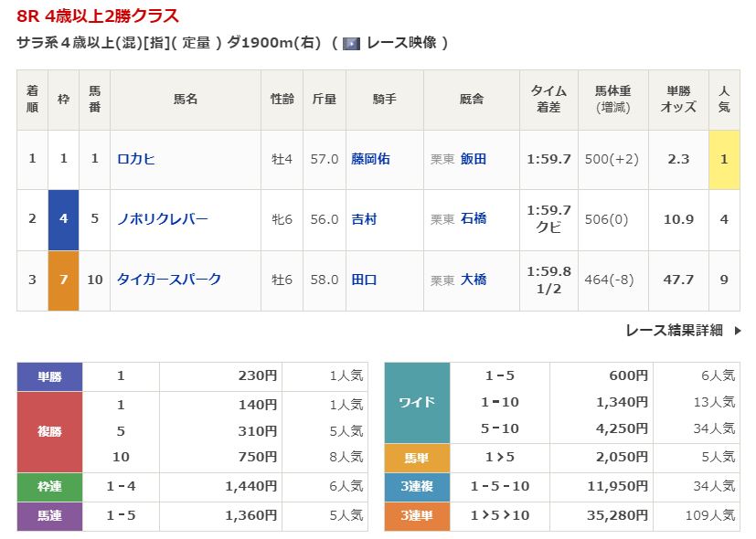Viewport: 756px width, 539px height.
Task: Click the orange frame number 7 cell
Action: 63,280
